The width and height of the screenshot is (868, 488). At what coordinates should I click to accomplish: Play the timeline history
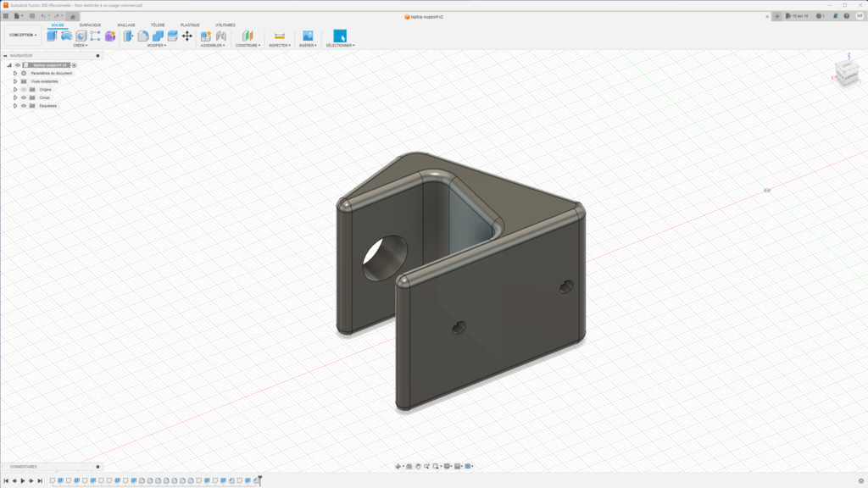pos(23,481)
